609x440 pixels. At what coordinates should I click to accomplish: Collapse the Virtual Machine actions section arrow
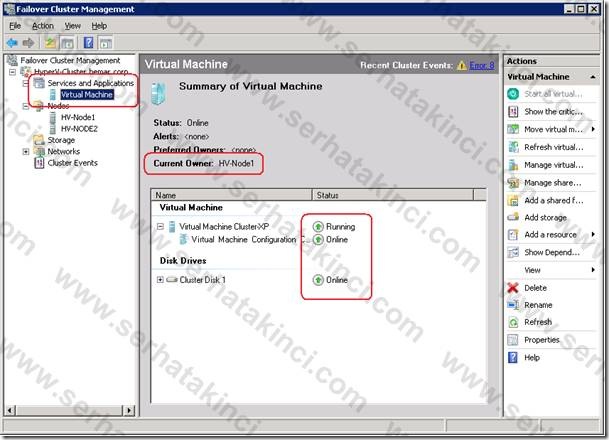[593, 77]
